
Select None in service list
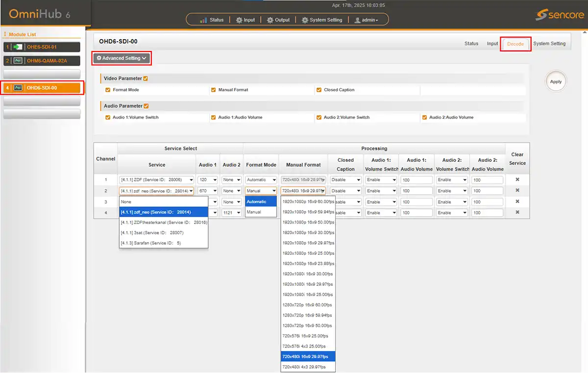(164, 201)
